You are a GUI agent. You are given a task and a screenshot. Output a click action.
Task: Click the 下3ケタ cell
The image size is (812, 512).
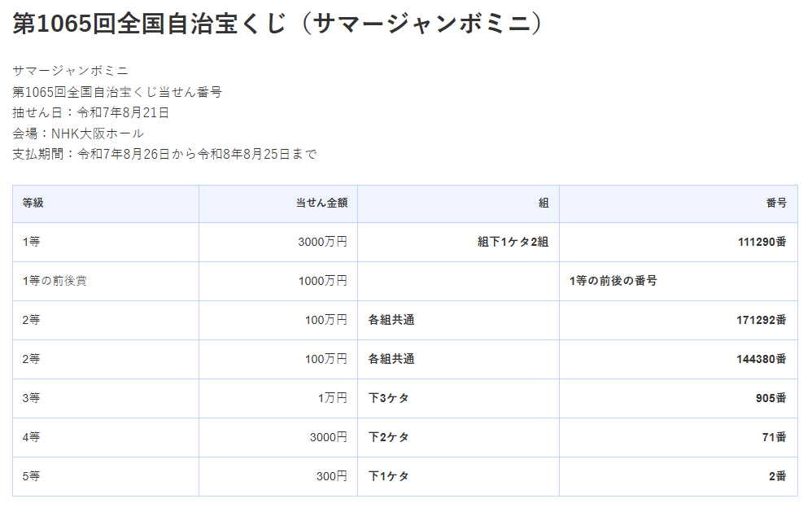[389, 398]
